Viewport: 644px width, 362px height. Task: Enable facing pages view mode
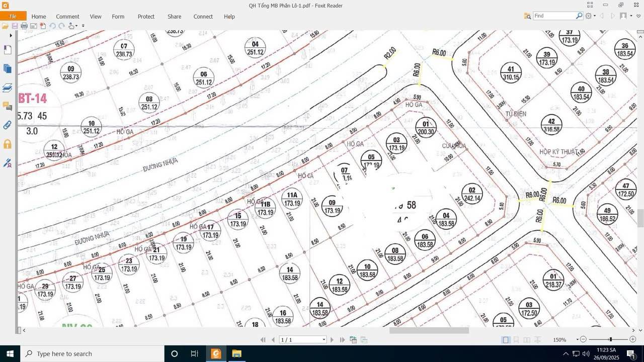pos(527,339)
